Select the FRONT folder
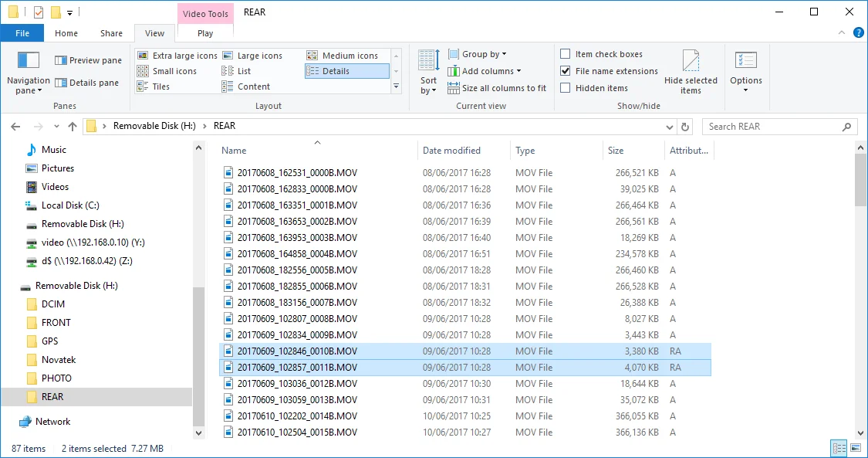The image size is (868, 458). tap(56, 322)
